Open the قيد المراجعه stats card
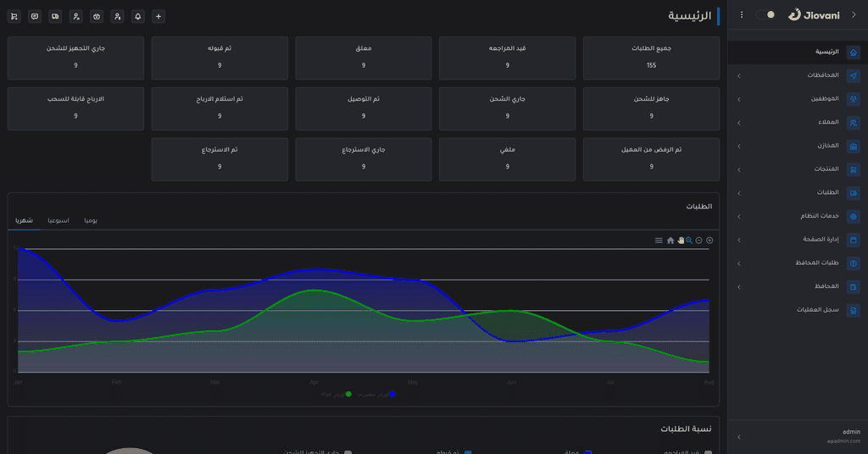Screen dimensions: 868x454 (507, 58)
